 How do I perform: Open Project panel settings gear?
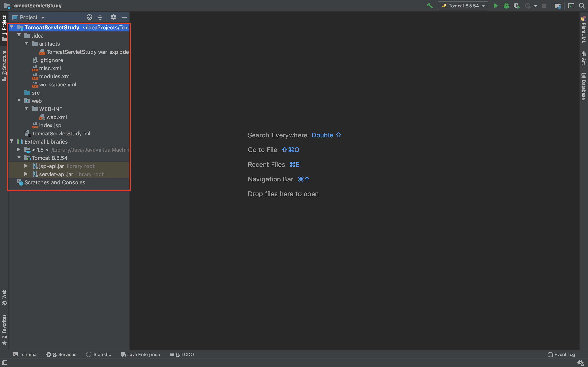coord(113,17)
